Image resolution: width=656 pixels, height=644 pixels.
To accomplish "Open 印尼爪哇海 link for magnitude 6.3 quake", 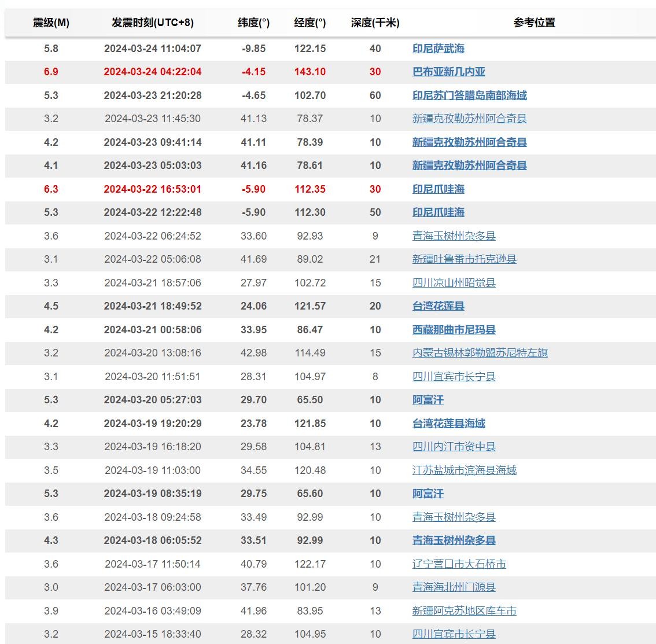I will click(x=438, y=189).
